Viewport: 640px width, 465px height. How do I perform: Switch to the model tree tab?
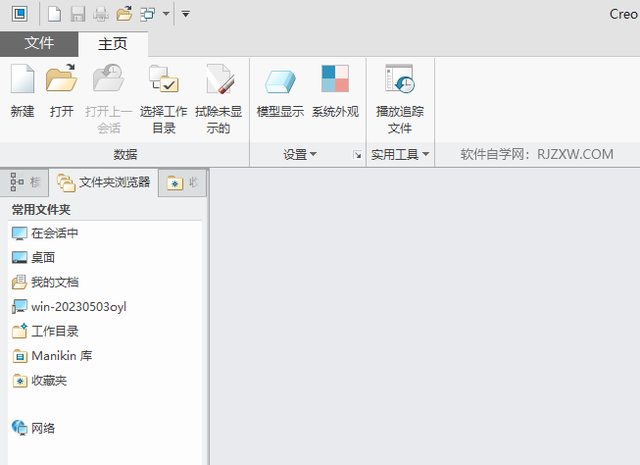24,182
